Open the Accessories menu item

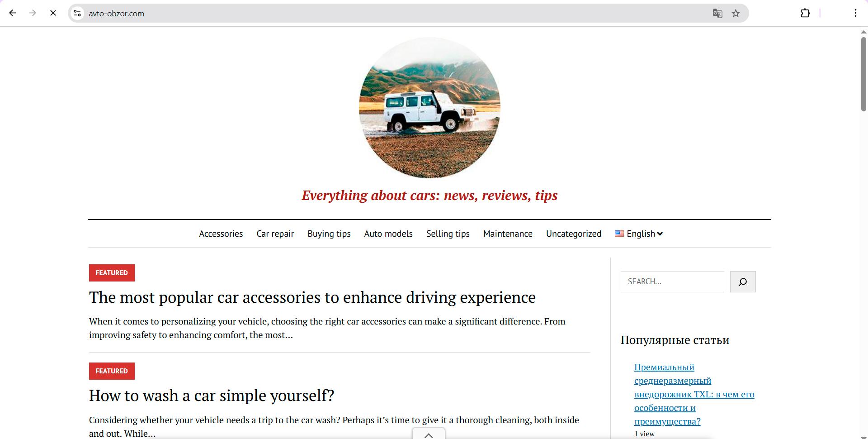pos(221,234)
